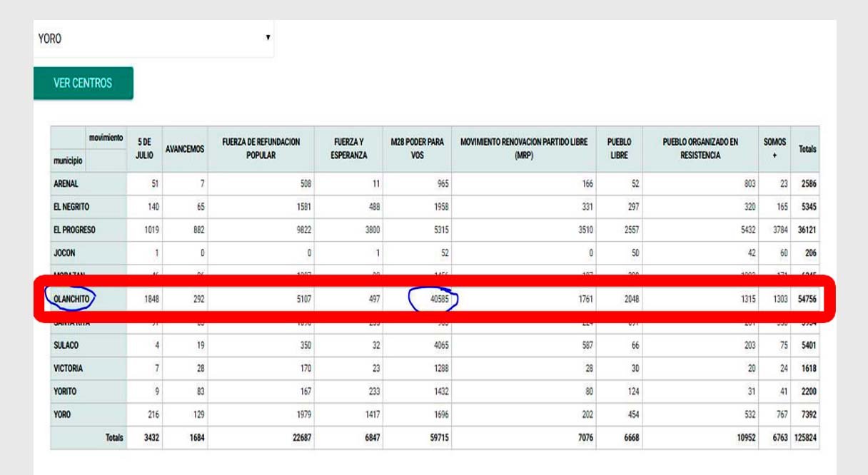This screenshot has height=475, width=868.
Task: Click Sulaco's total value 5401
Action: pos(809,345)
